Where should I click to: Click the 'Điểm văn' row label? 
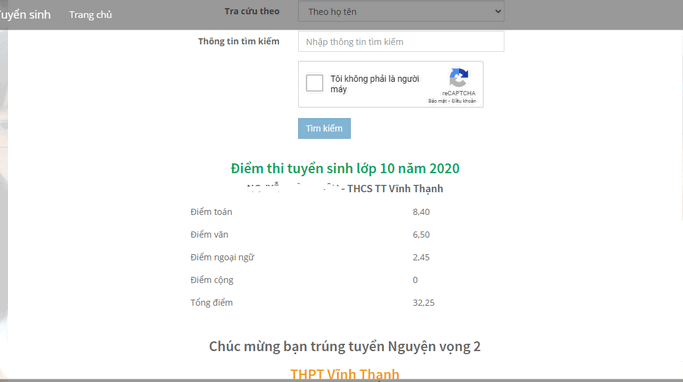tap(209, 235)
